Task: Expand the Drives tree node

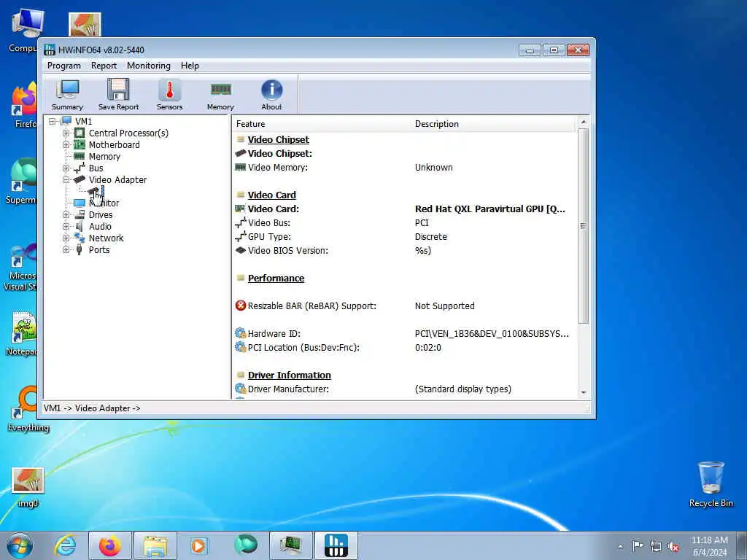Action: [66, 215]
